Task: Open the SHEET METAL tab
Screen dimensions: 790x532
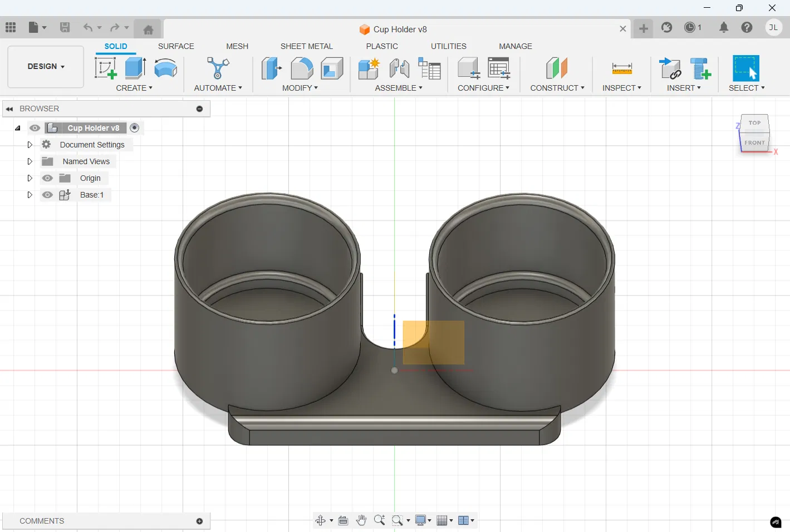Action: tap(306, 46)
